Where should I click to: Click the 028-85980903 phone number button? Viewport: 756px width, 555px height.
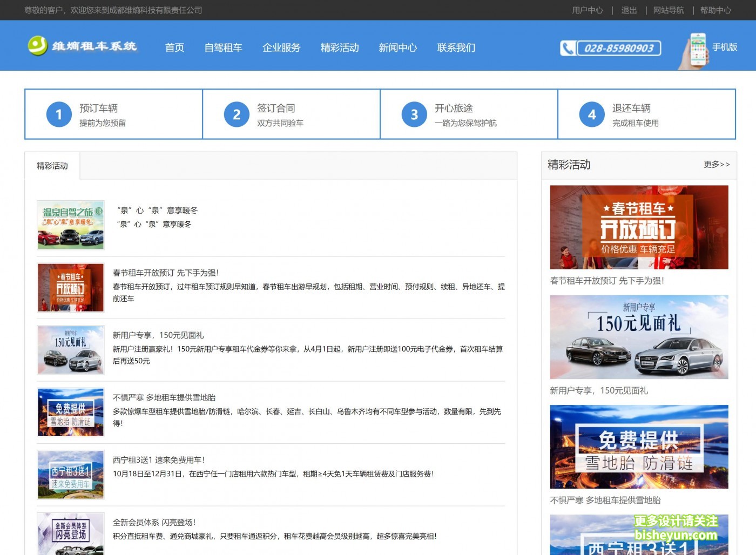[x=619, y=48]
